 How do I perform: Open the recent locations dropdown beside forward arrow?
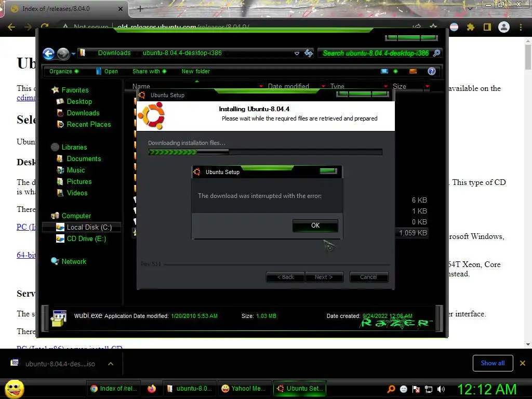tap(73, 54)
